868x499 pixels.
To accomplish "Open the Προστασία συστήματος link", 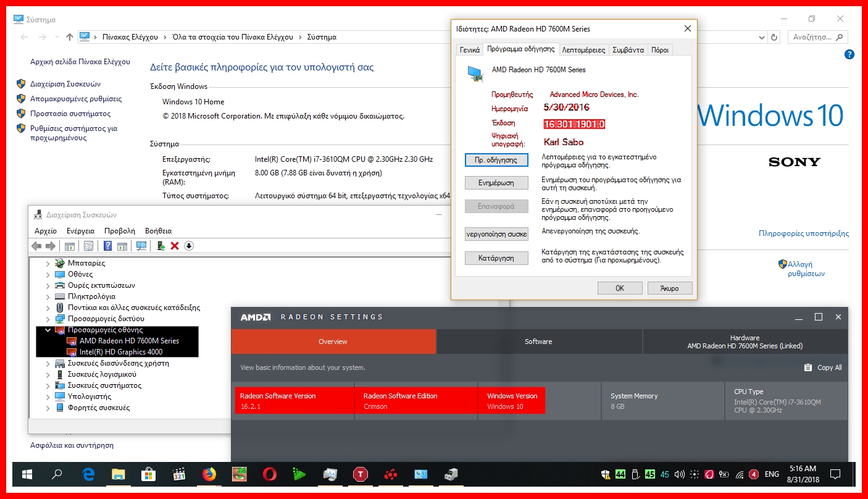I will pos(70,114).
